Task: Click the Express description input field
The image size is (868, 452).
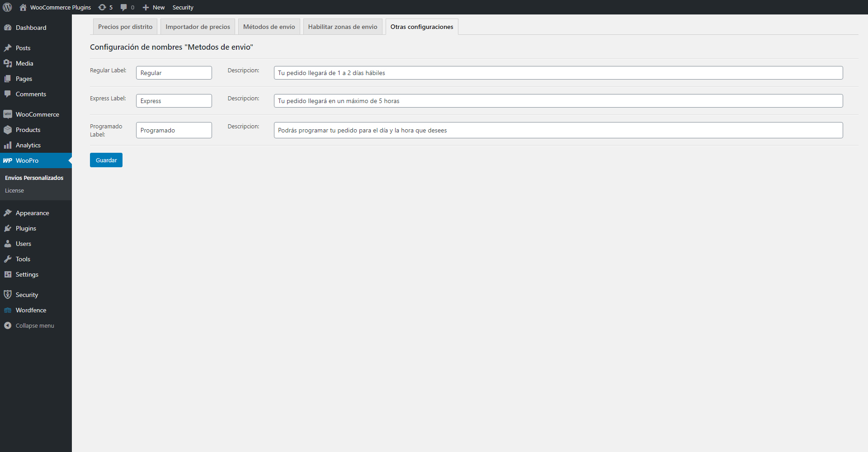Action: 558,101
